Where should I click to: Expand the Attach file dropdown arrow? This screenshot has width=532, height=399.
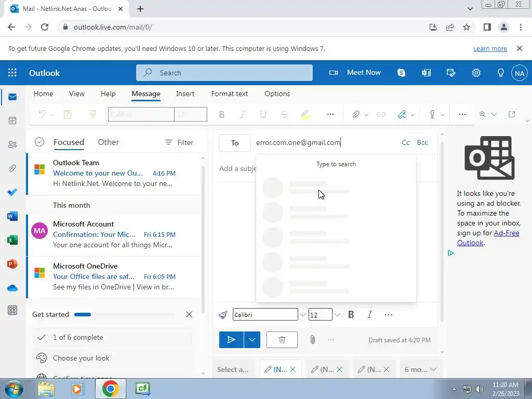pyautogui.click(x=366, y=115)
